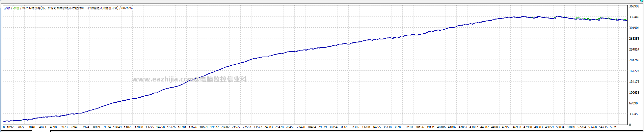Screen dimensions: 644x132
Task: Click the 35230 x-axis label
Action: click(x=387, y=127)
